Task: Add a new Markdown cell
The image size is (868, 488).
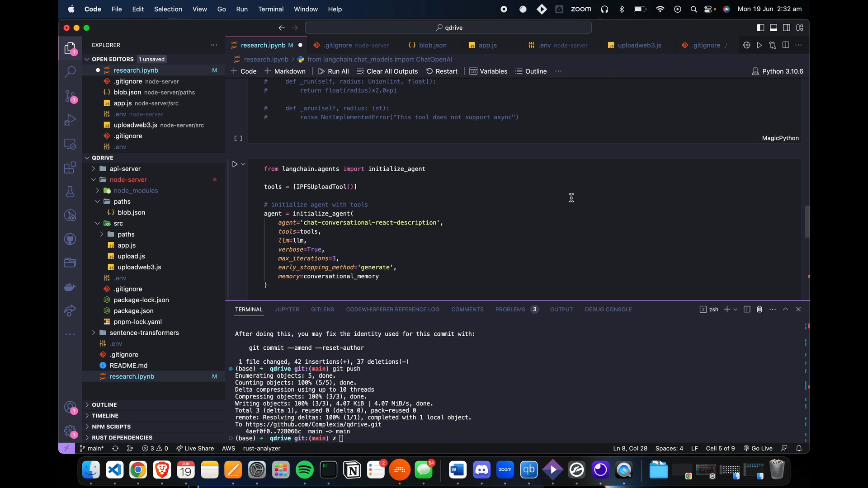Action: [x=285, y=71]
